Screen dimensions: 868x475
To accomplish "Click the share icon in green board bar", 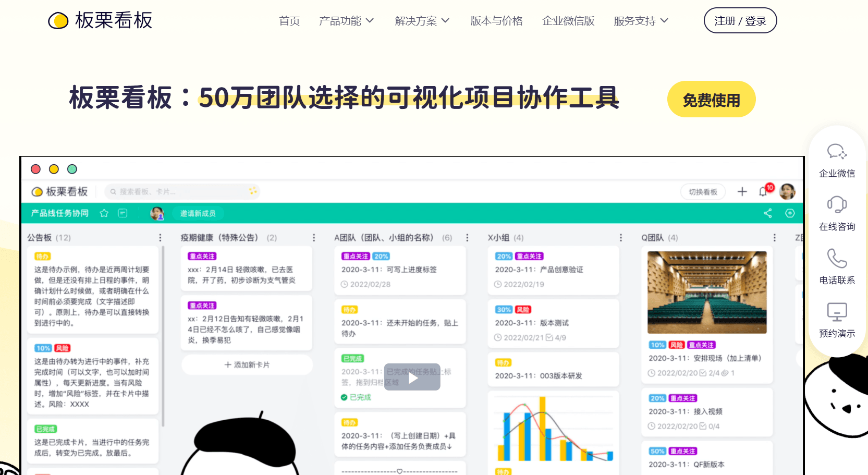I will [768, 213].
